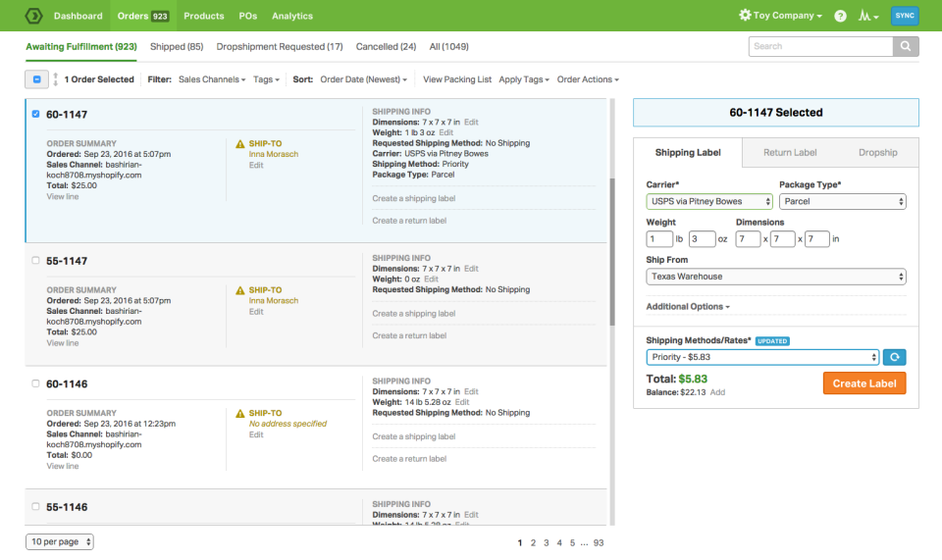The width and height of the screenshot is (942, 560).
Task: Click the order list vertical scrollbar
Action: point(612,252)
